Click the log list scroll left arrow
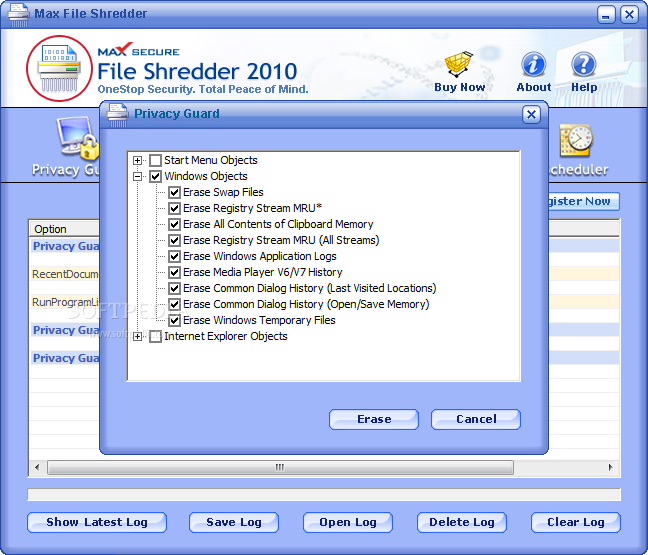Screen dimensions: 648x555 pos(37,467)
